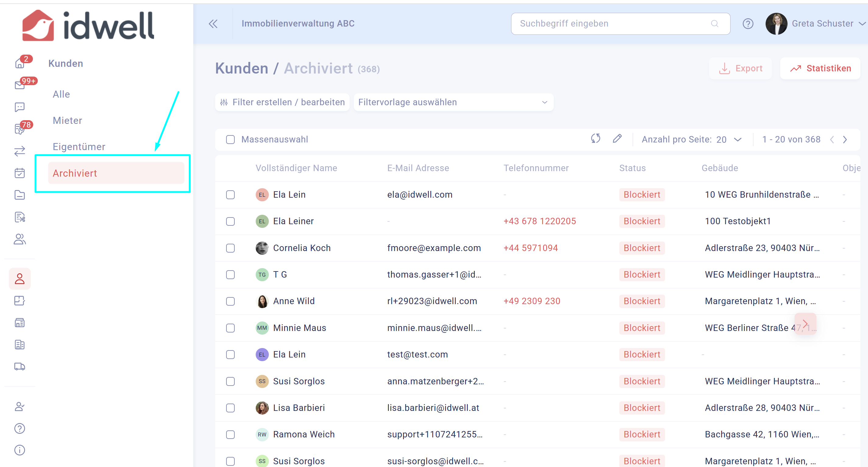This screenshot has width=868, height=467.
Task: Open Greta Schuster user menu
Action: click(x=822, y=23)
